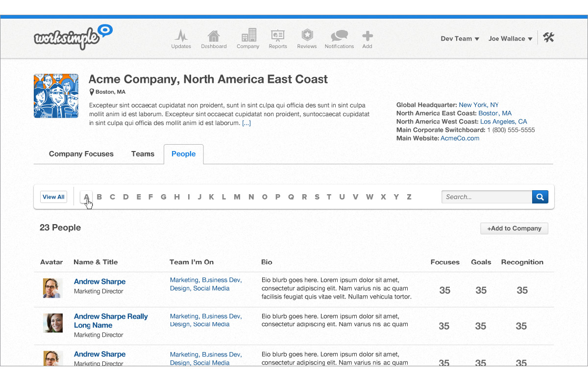Open Notifications speech bubble icon

[x=339, y=36]
